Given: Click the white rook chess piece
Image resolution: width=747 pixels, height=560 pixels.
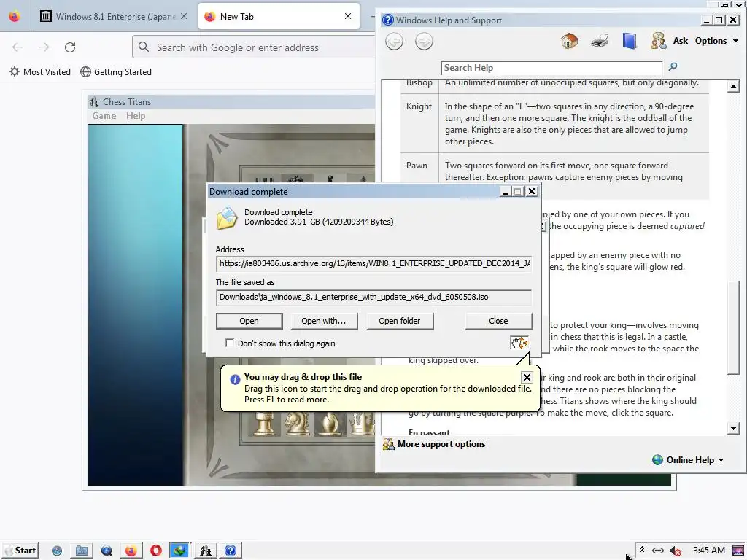Looking at the screenshot, I should (264, 424).
